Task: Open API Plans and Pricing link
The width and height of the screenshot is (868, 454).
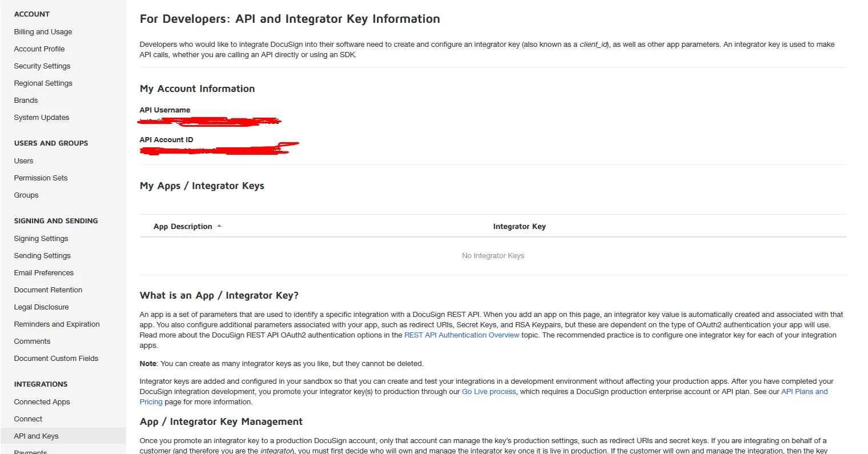Action: [804, 392]
